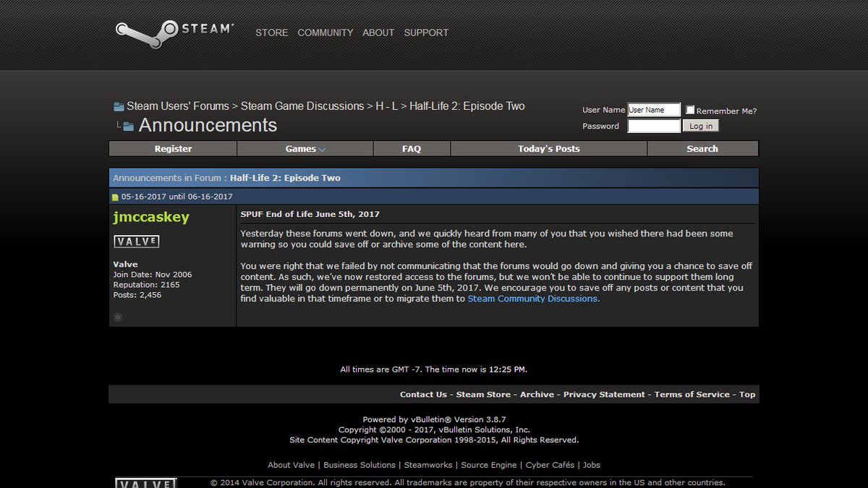
Task: Open the Source Engine footer link
Action: pyautogui.click(x=489, y=465)
